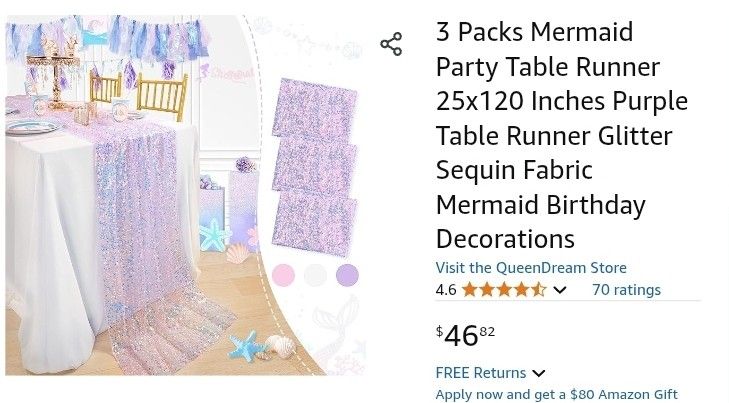This screenshot has height=403, width=729.
Task: Click the middle folded sequin runner sample
Action: pos(315,166)
